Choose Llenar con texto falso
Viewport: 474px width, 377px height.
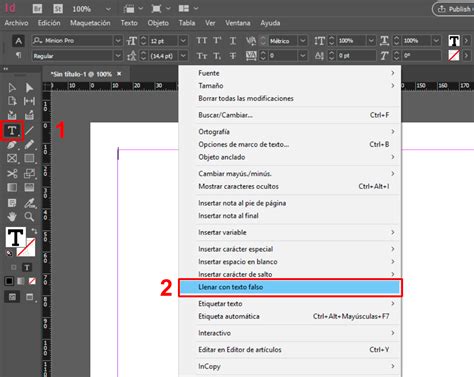click(290, 287)
